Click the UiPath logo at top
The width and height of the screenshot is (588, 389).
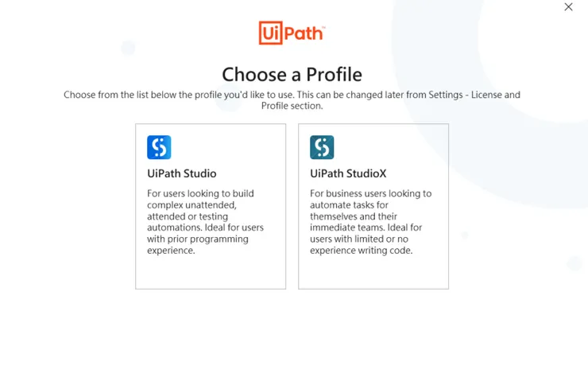(292, 33)
